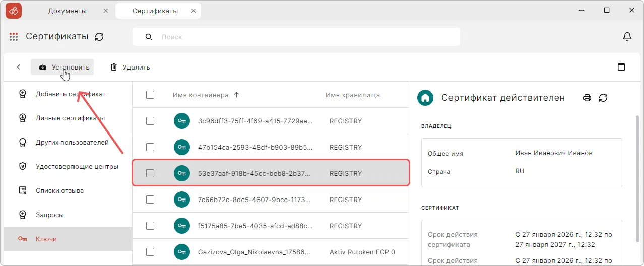Sort by the Имя хранилища column header
The height and width of the screenshot is (266, 644).
(x=353, y=95)
